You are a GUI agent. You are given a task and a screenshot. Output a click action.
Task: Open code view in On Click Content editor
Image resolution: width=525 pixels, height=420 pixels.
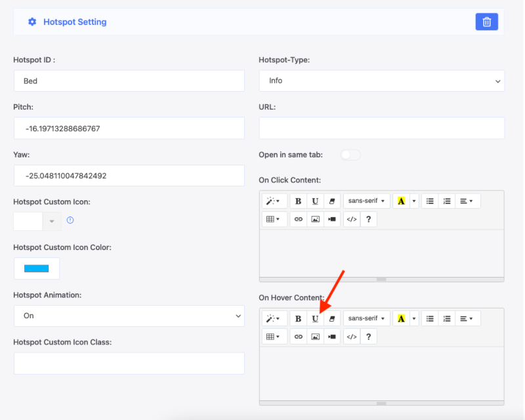pos(352,219)
